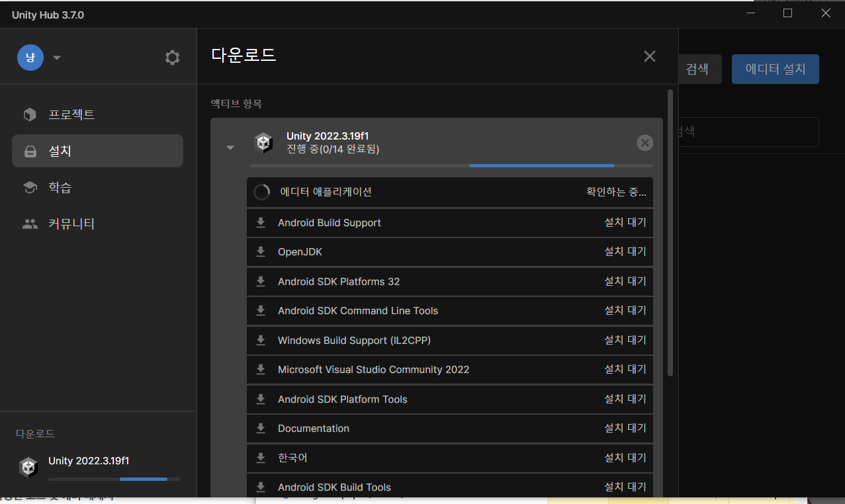Open 커뮤니티 in the sidebar
This screenshot has width=845, height=504.
click(97, 224)
